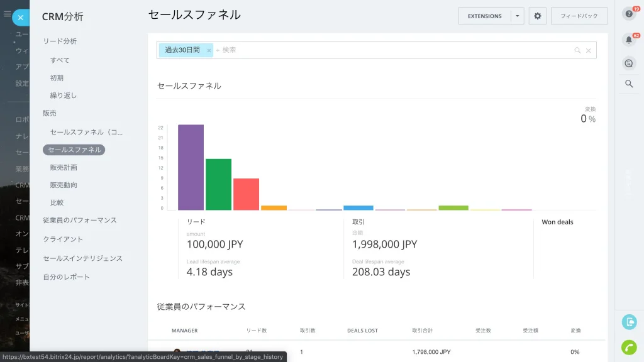Open 販売動向 report
The height and width of the screenshot is (362, 644).
click(x=64, y=185)
